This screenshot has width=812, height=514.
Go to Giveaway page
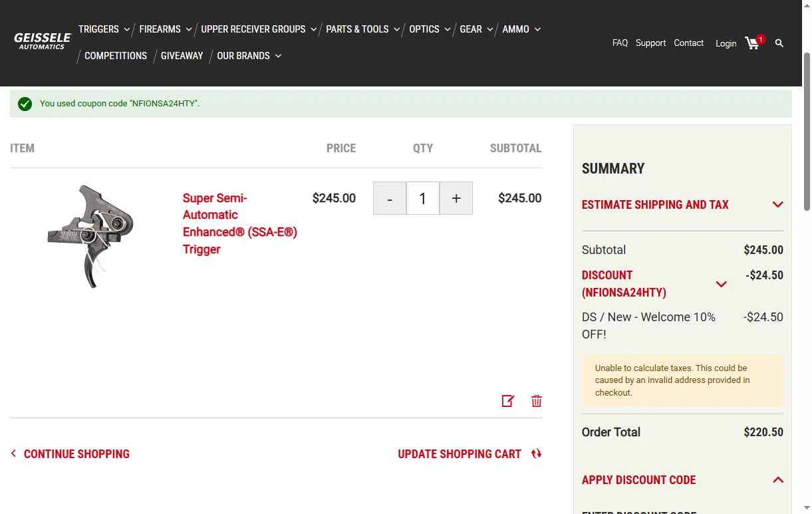point(182,56)
